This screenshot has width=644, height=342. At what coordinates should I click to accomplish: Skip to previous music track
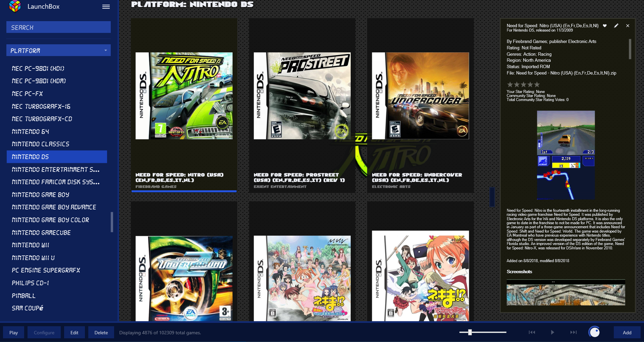[x=532, y=332]
